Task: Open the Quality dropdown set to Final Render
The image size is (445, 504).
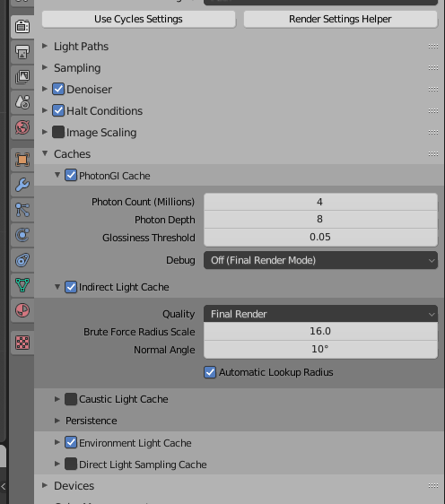Action: coord(320,314)
